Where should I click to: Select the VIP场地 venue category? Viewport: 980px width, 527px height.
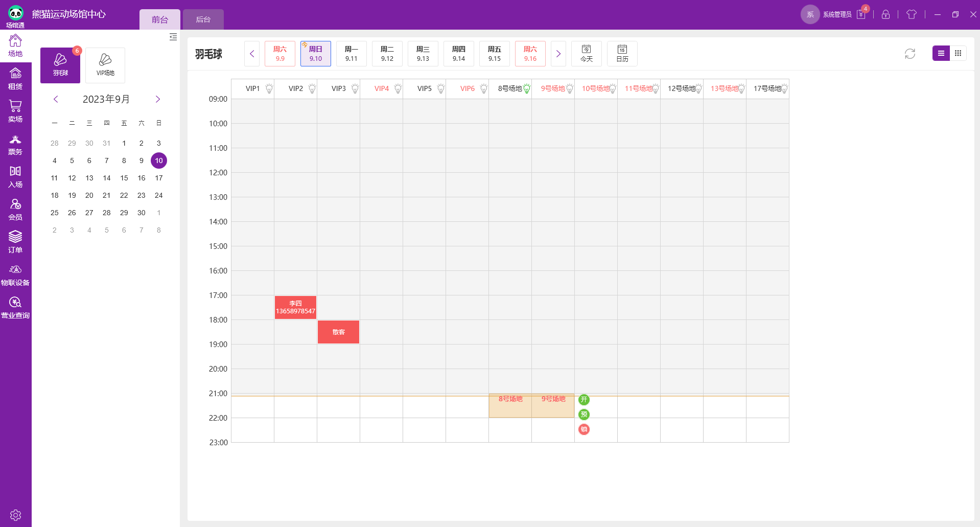click(x=105, y=65)
